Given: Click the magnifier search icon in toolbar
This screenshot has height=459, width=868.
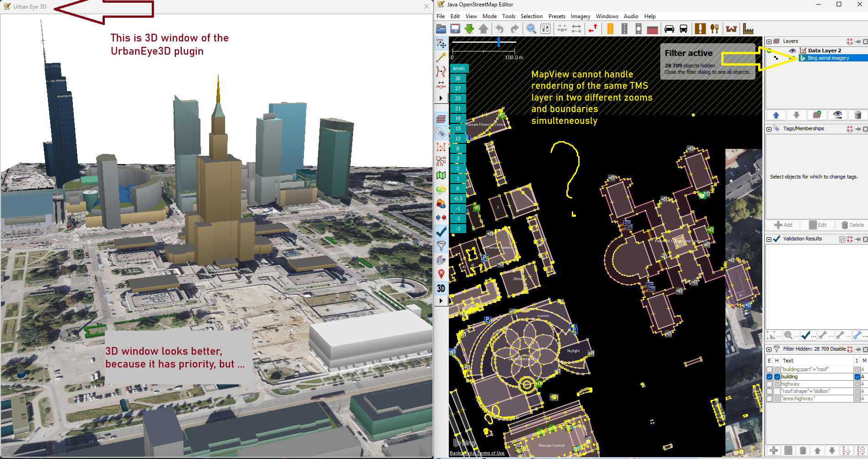Looking at the screenshot, I should click(531, 29).
